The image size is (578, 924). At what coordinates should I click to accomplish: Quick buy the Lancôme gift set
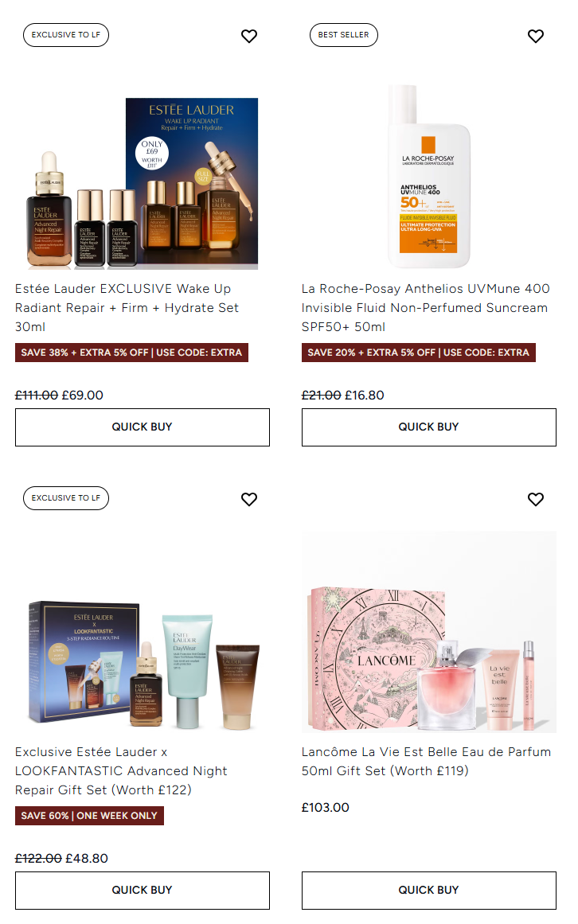[x=429, y=891]
